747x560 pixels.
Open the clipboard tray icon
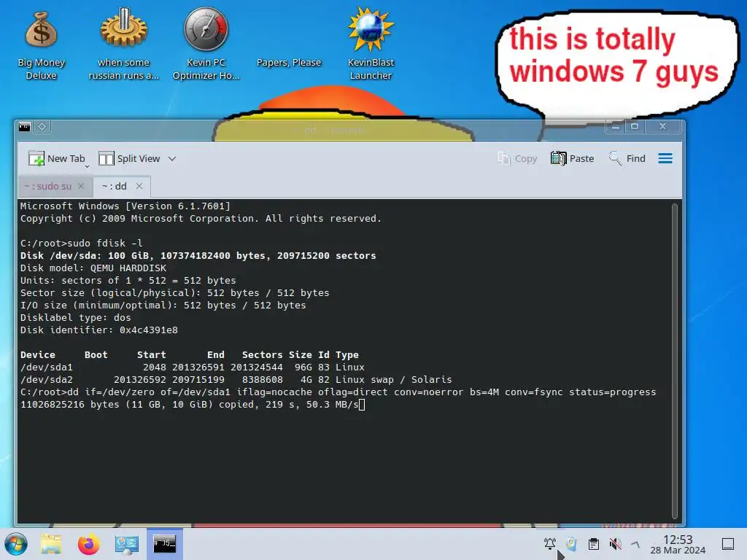(x=594, y=543)
